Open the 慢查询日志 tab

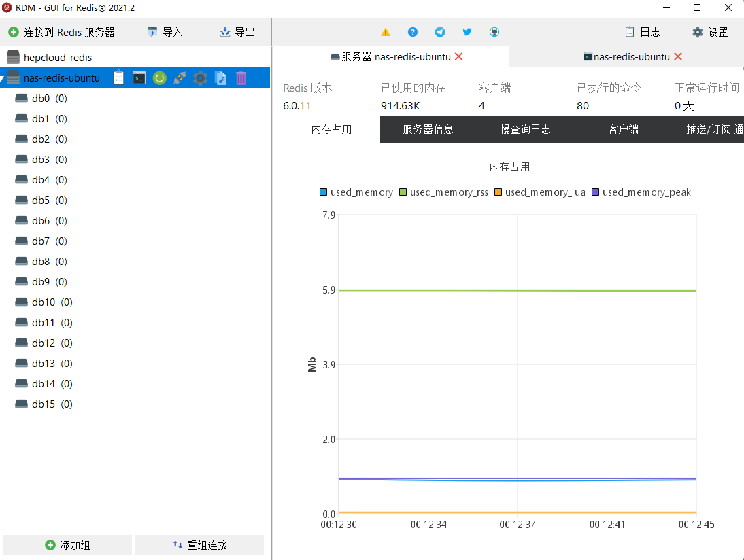525,129
